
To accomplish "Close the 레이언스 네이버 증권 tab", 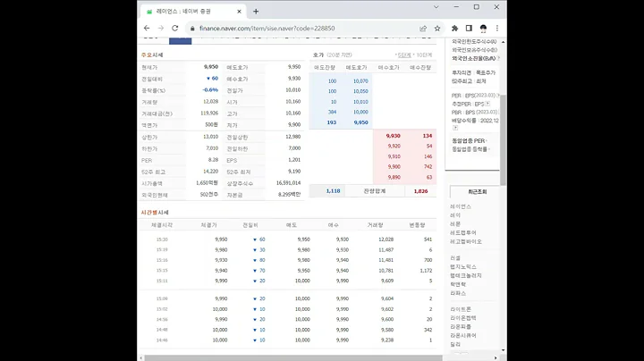I will click(239, 12).
